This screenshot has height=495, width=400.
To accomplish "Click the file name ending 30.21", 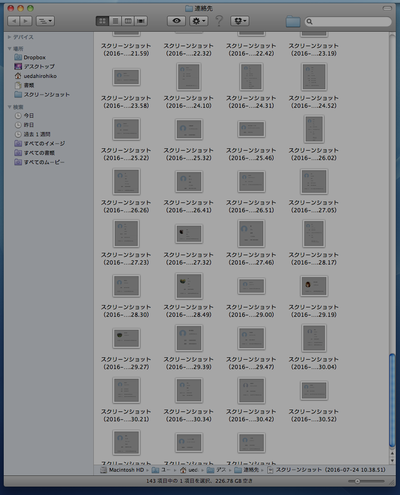I will pos(126,415).
